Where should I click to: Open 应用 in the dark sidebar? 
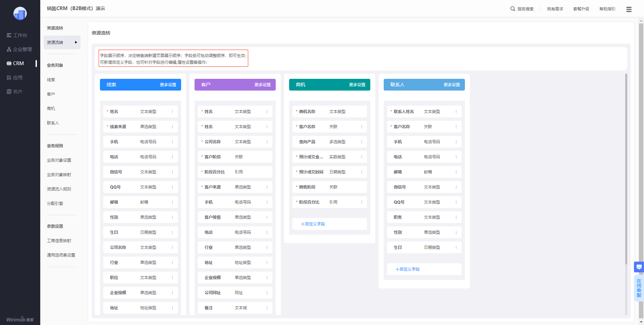tap(14, 77)
